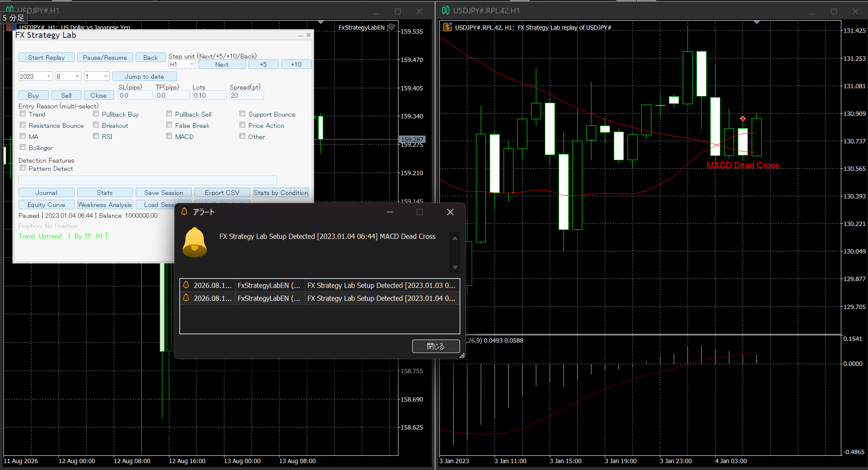
Task: Click the USDJPY#.RPL42,H1 window chart icon
Action: click(446, 10)
